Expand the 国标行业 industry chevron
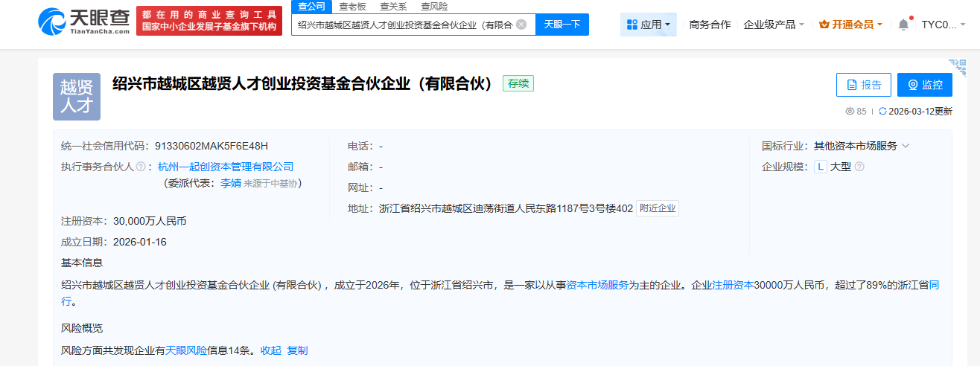The width and height of the screenshot is (980, 366). pyautogui.click(x=906, y=146)
